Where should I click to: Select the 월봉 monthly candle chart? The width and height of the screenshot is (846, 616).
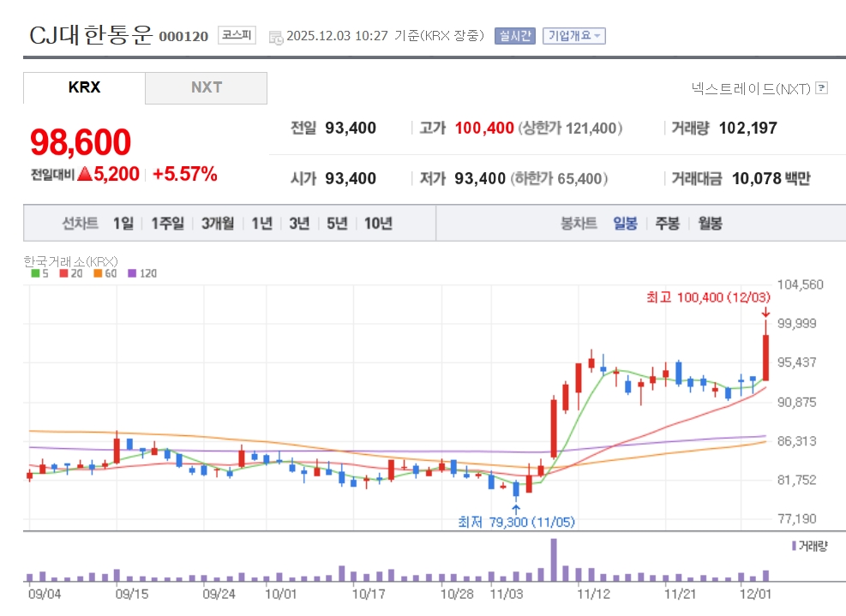pyautogui.click(x=710, y=223)
